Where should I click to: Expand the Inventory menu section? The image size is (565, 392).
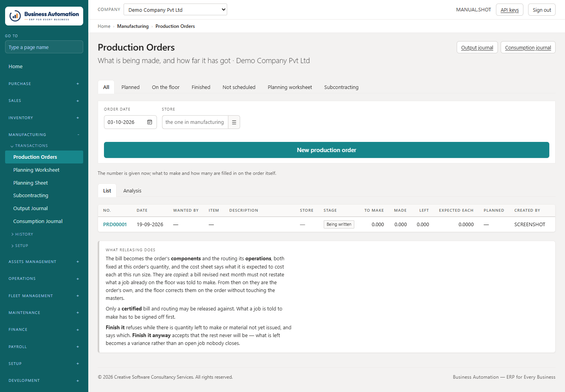(44, 118)
